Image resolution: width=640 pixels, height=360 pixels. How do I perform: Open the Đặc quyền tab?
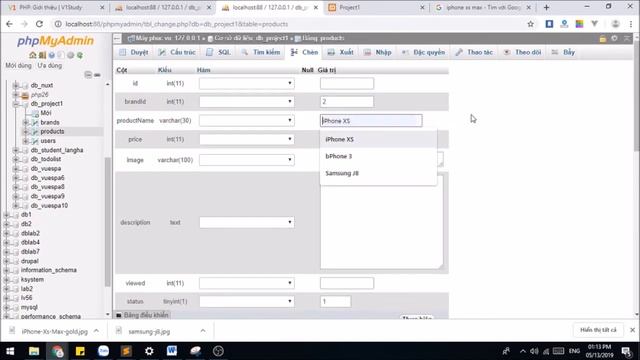(424, 52)
